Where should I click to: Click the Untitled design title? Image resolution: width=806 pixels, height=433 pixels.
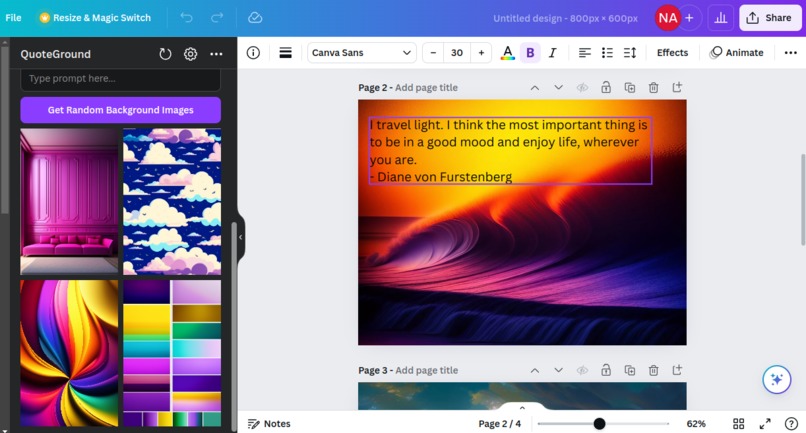pyautogui.click(x=565, y=18)
